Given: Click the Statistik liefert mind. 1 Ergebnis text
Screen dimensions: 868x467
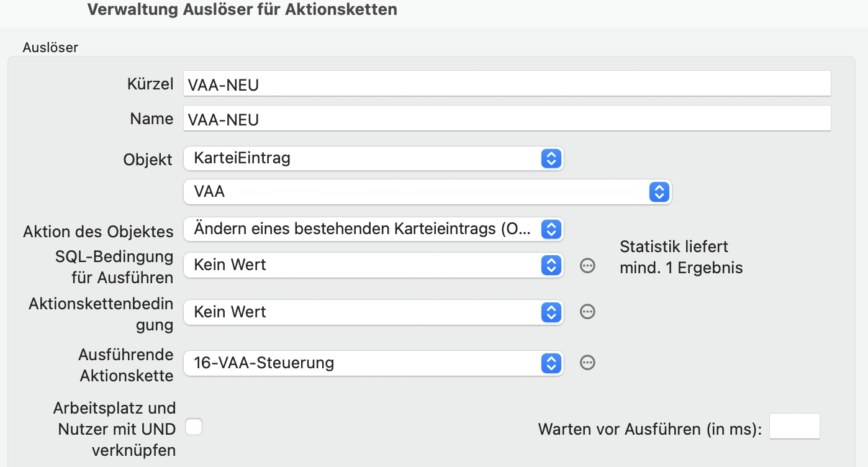Looking at the screenshot, I should 680,257.
